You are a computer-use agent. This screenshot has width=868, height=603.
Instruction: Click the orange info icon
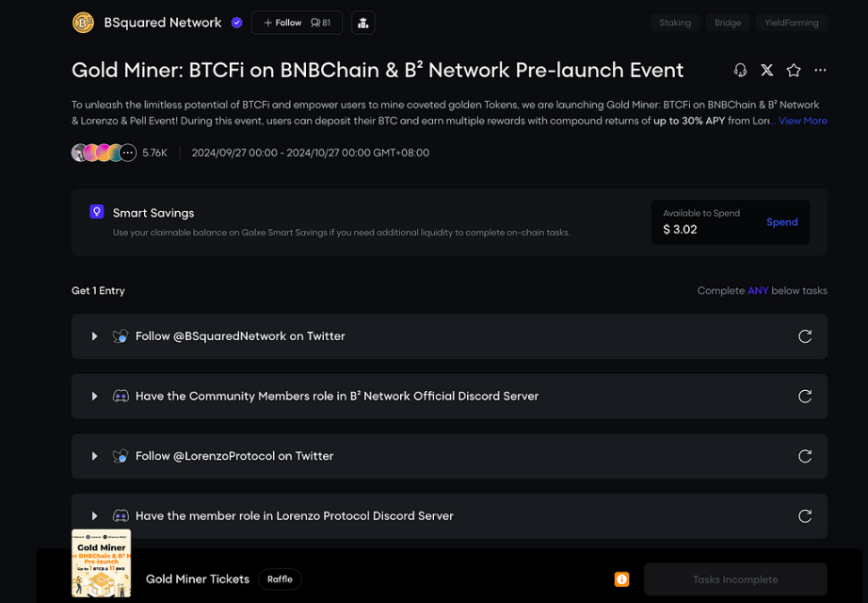tap(621, 579)
